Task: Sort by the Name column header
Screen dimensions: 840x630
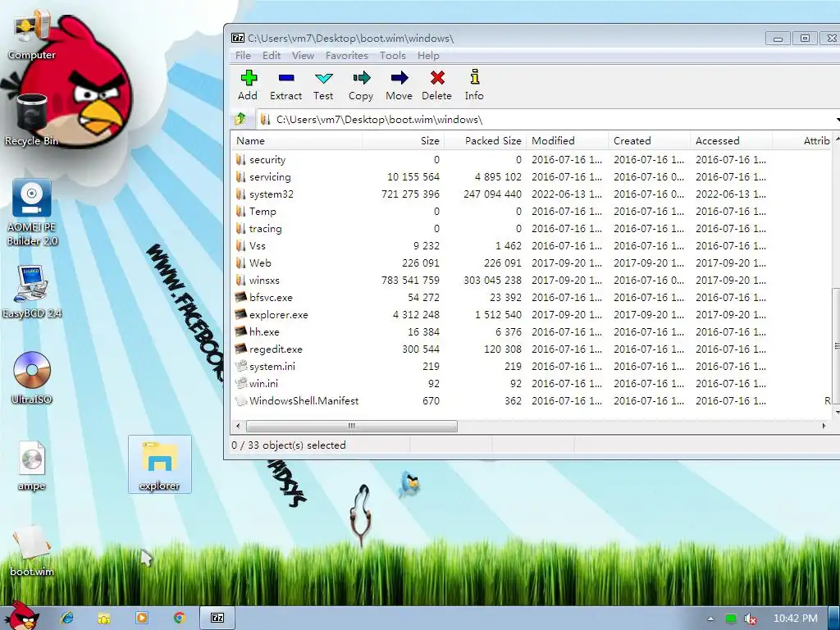Action: 297,141
